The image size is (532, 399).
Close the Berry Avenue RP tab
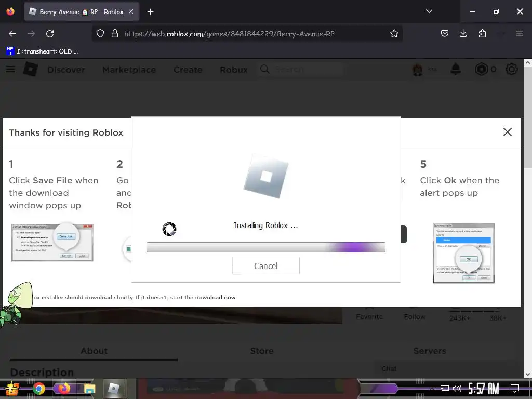click(x=131, y=11)
